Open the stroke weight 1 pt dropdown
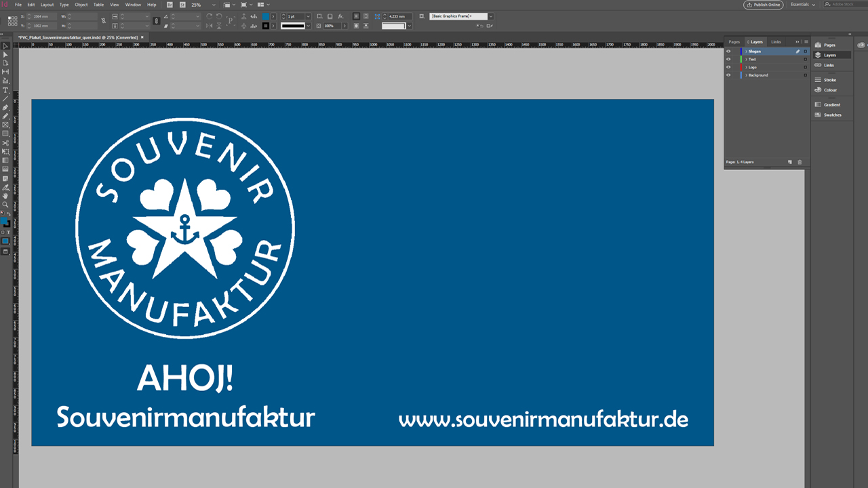Image resolution: width=868 pixels, height=488 pixels. click(309, 16)
